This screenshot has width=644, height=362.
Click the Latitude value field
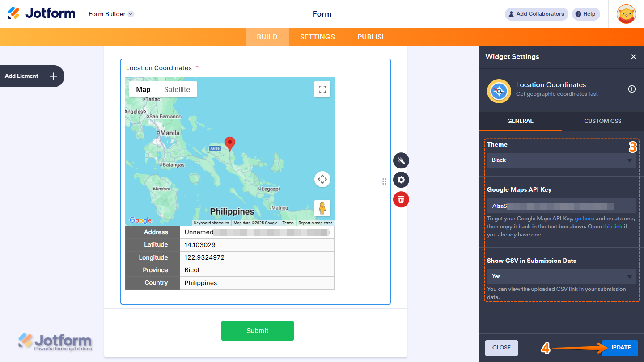point(257,244)
